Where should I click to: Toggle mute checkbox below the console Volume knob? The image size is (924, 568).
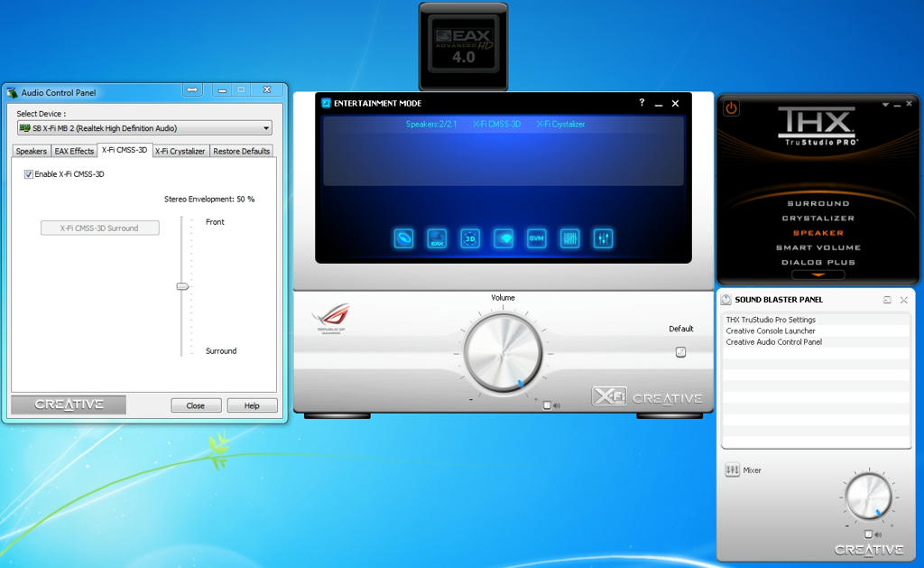click(x=547, y=405)
